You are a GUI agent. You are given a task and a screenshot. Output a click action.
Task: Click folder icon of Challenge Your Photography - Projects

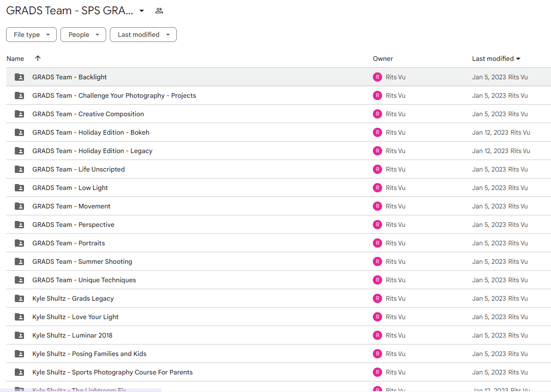19,95
